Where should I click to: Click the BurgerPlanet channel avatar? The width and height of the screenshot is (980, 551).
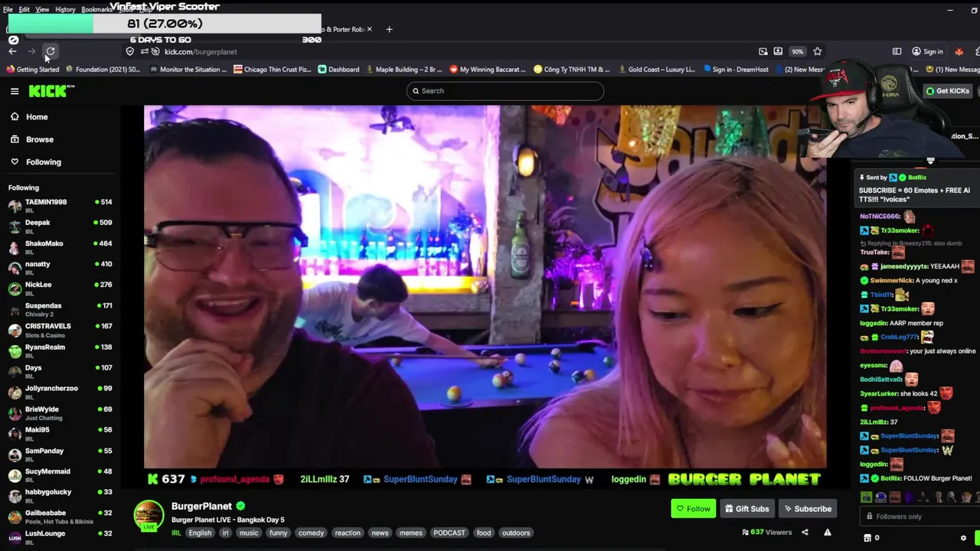point(149,516)
